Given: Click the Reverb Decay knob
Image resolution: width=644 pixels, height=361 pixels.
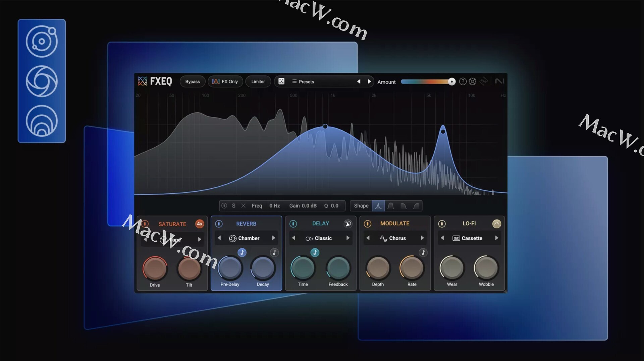Looking at the screenshot, I should click(x=263, y=268).
